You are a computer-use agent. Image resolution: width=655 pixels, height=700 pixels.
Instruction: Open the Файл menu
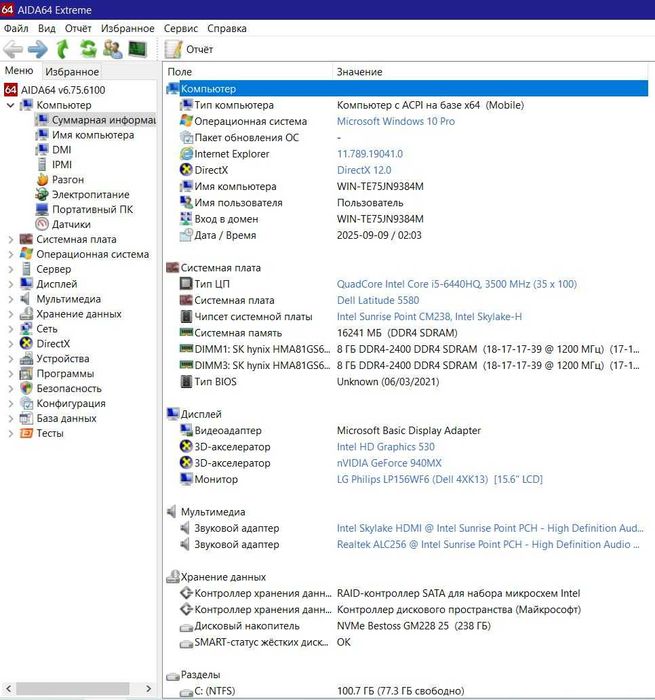[x=16, y=29]
